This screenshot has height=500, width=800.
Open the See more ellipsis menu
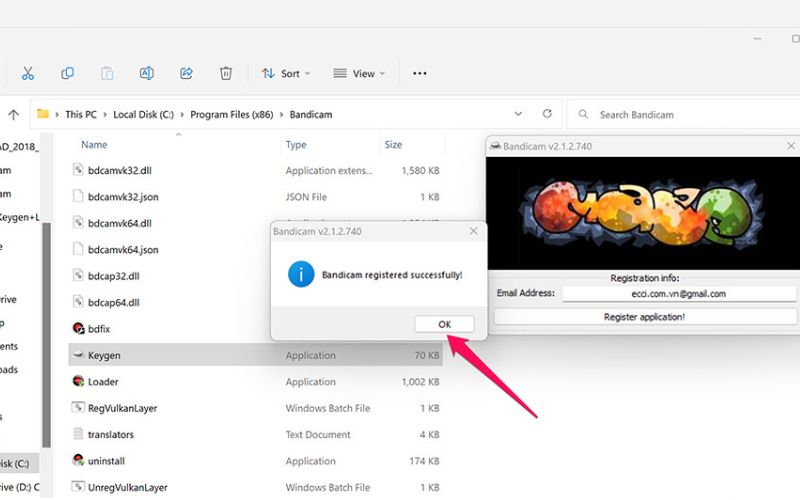[x=419, y=73]
